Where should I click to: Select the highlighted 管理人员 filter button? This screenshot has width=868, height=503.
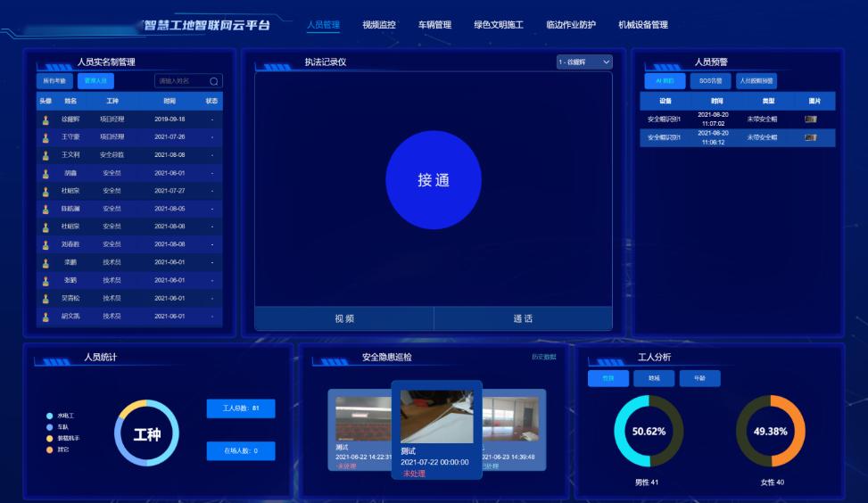tap(95, 81)
